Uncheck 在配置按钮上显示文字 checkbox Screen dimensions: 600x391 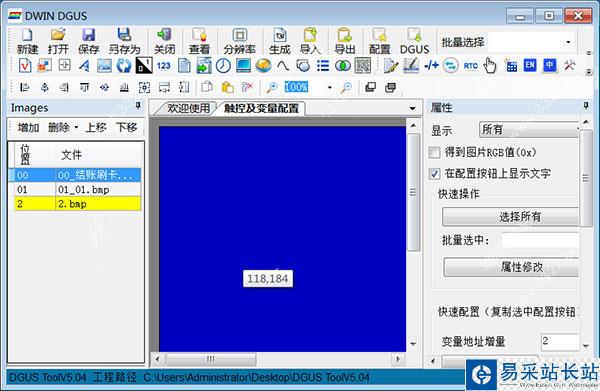pyautogui.click(x=434, y=174)
